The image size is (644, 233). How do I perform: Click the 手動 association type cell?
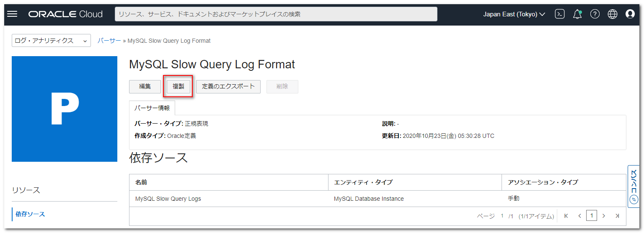[514, 198]
